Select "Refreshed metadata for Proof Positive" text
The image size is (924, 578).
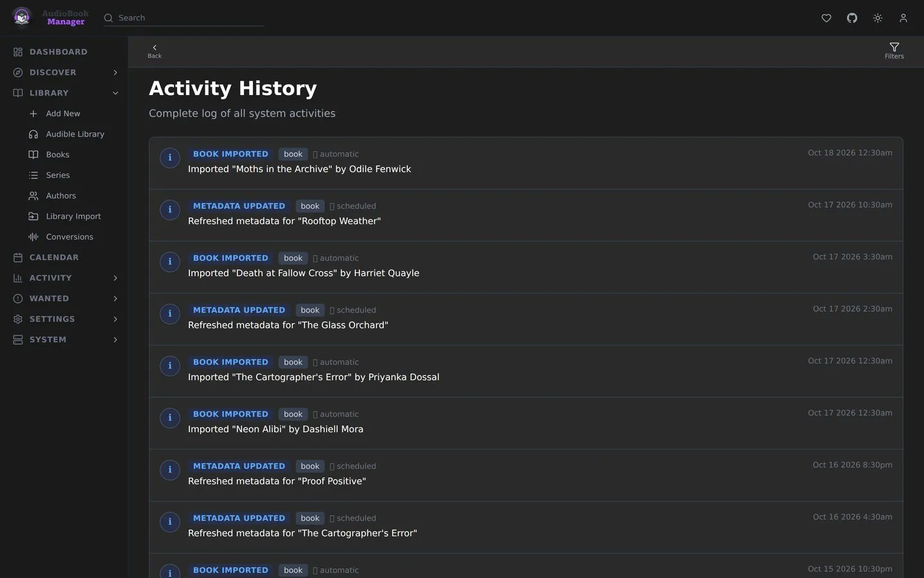277,481
